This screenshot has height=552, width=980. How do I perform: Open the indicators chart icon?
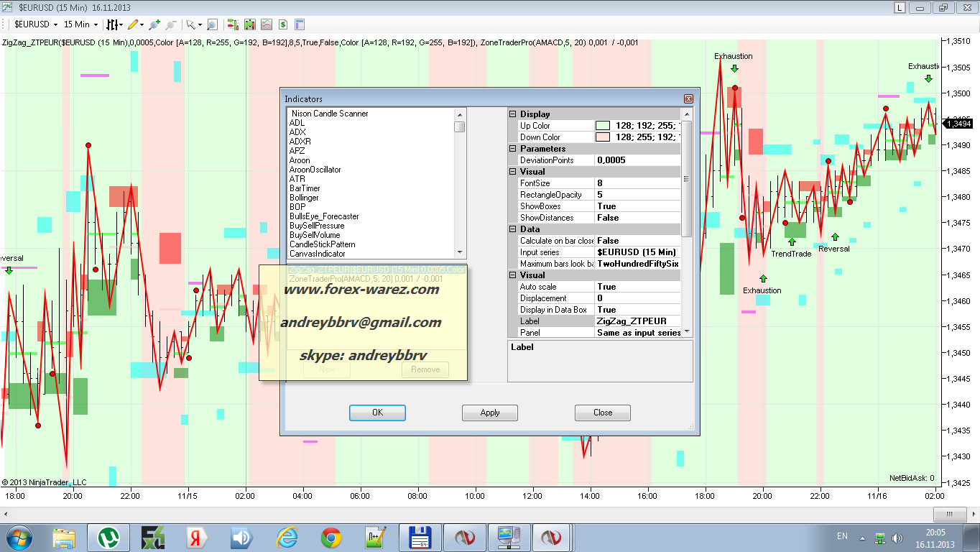267,24
